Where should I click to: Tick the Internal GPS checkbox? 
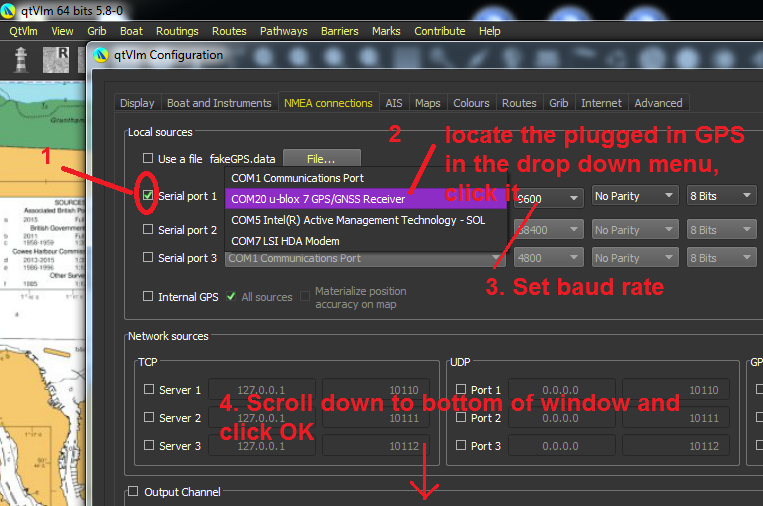tap(148, 297)
